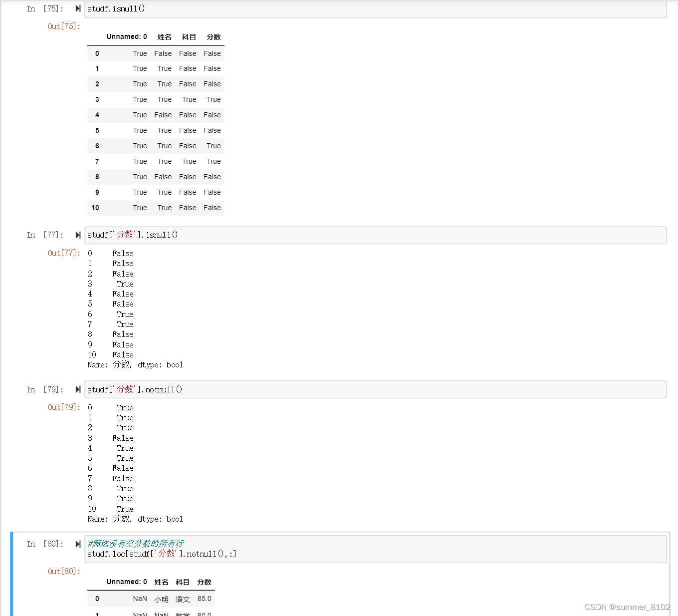Click score 85.0 in Out[80] table
The image size is (678, 616).
click(204, 599)
